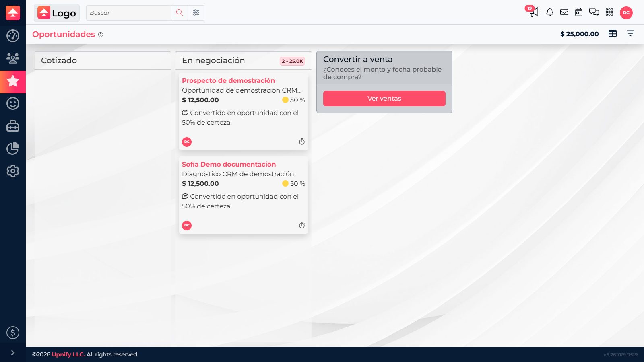This screenshot has height=362, width=644.
Task: Focus the Buscar search field
Action: [129, 13]
